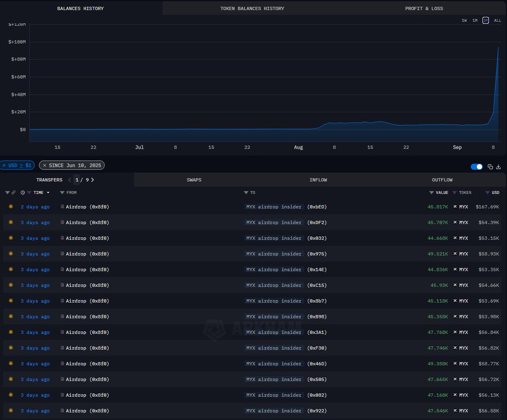Open MYX airdrop insider (0x082) address
507x420 pixels.
pyautogui.click(x=285, y=395)
